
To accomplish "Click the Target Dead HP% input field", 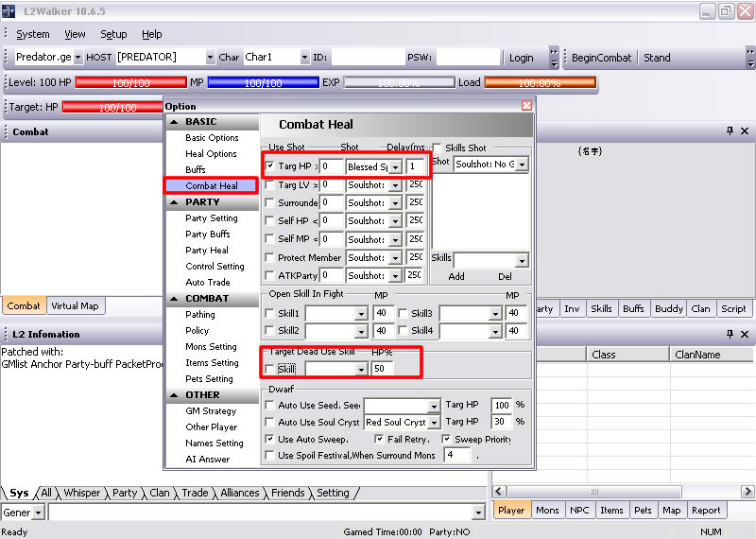I will coord(383,368).
